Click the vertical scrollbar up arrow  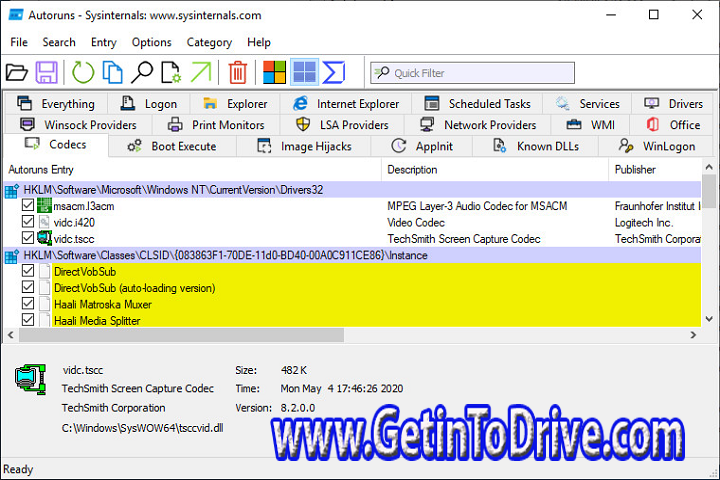click(x=709, y=167)
